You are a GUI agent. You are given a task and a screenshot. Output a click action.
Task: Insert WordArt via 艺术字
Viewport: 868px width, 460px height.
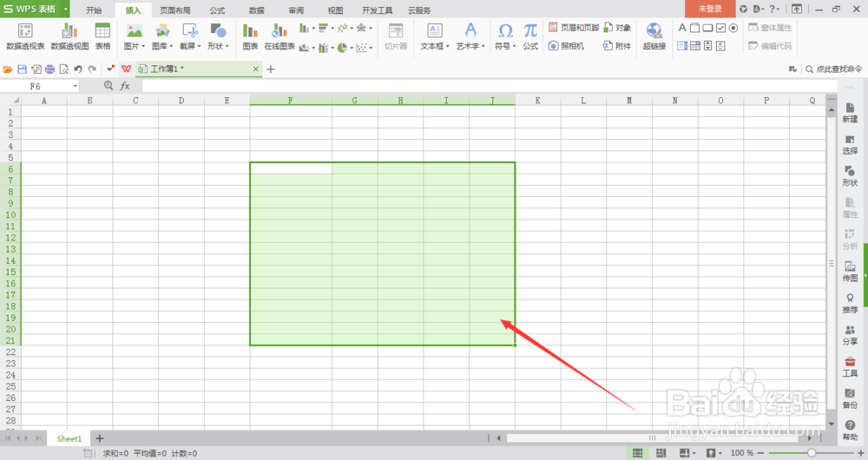pos(470,37)
